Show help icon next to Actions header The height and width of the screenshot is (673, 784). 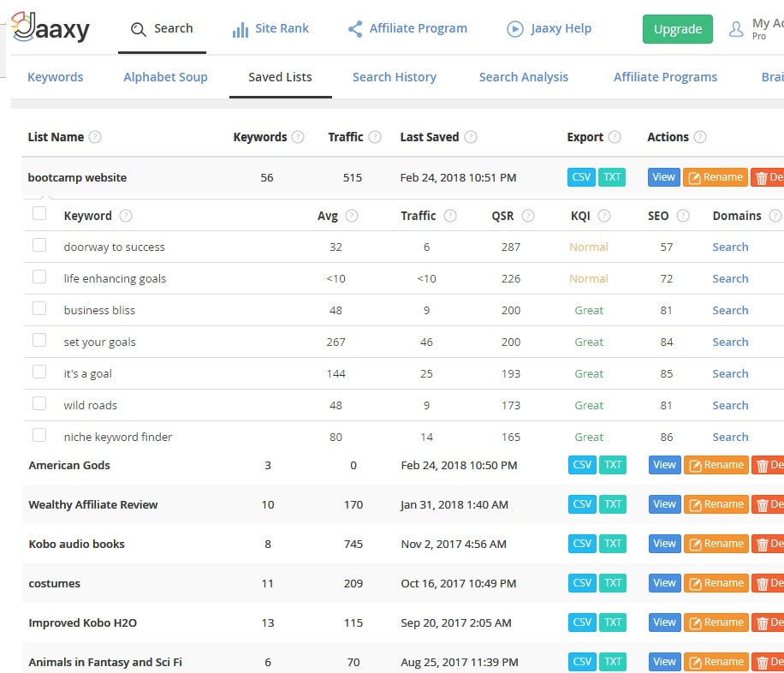700,137
